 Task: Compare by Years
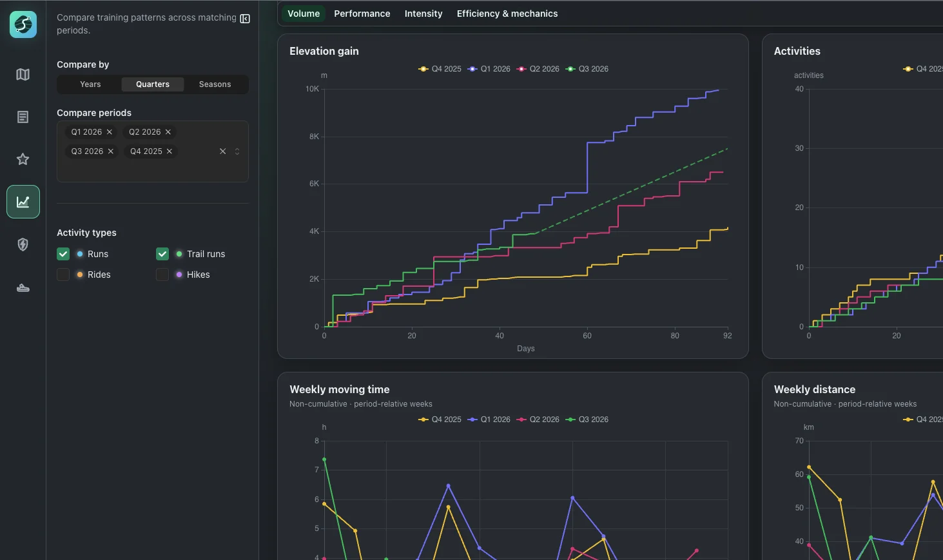click(x=90, y=84)
